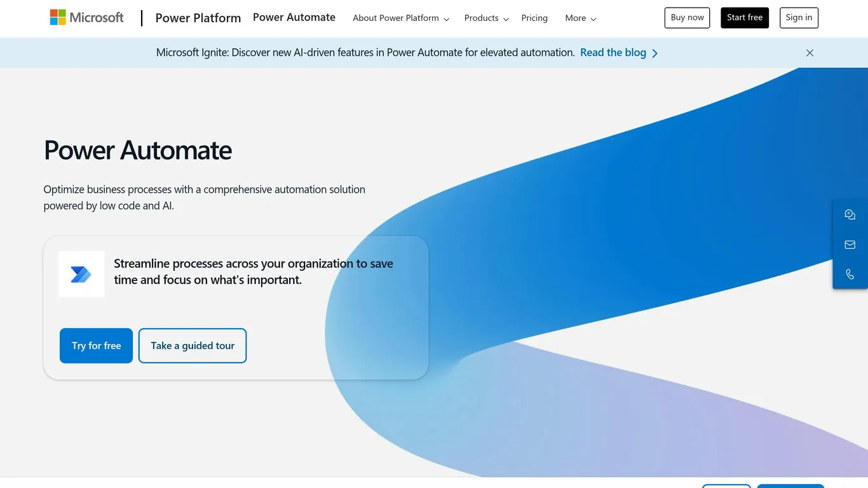Click the arrow beside Read the blog
Screen dimensions: 868x488
tap(655, 53)
